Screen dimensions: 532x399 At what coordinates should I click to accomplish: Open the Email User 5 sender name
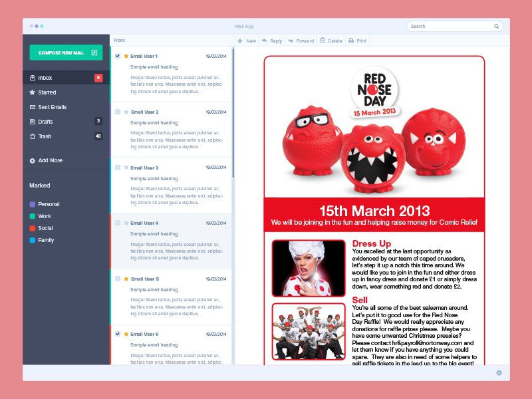click(145, 279)
